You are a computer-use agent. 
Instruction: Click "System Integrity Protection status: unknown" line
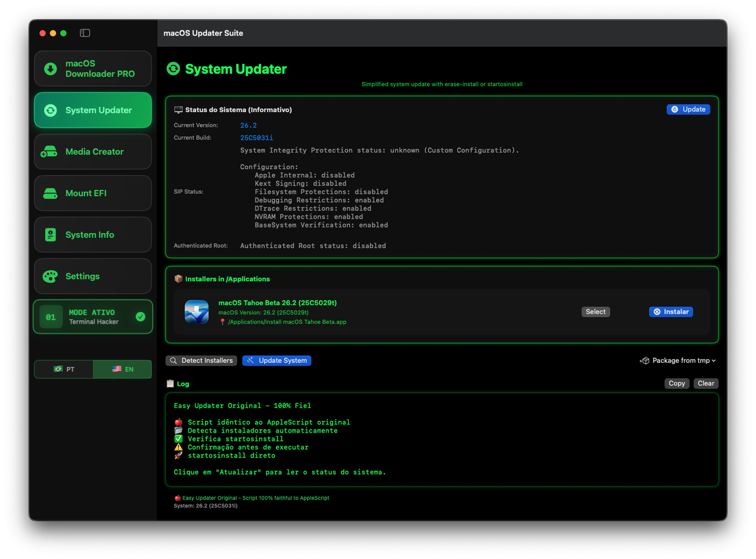click(380, 151)
